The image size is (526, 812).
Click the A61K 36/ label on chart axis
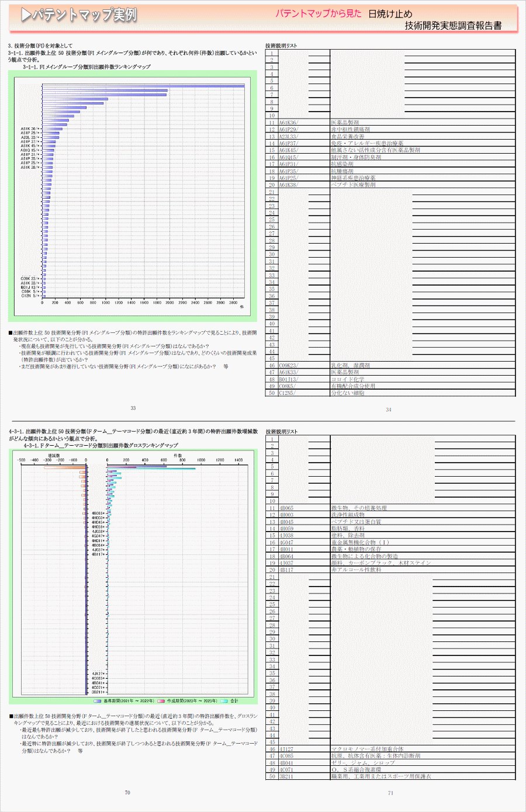30,129
